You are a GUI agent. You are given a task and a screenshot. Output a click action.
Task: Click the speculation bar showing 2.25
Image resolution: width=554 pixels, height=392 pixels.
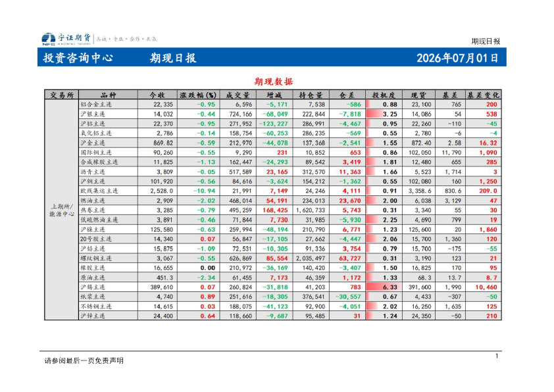[x=384, y=220]
